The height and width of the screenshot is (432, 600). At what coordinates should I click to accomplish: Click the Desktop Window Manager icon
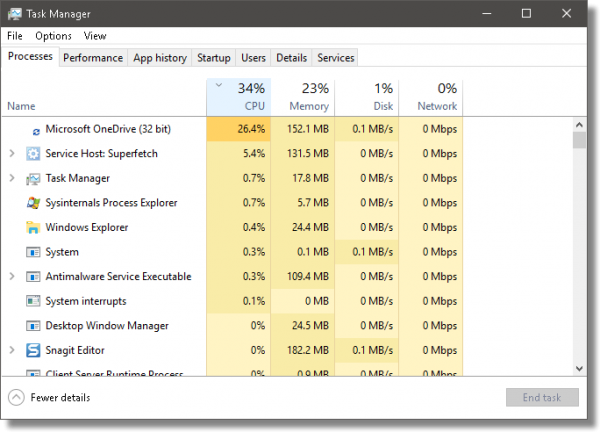click(33, 326)
